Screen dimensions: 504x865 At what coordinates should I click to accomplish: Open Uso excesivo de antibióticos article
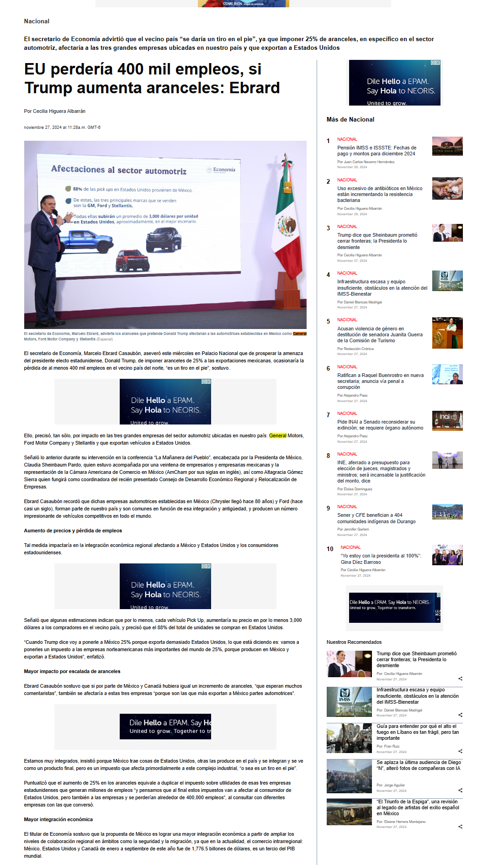click(x=380, y=194)
